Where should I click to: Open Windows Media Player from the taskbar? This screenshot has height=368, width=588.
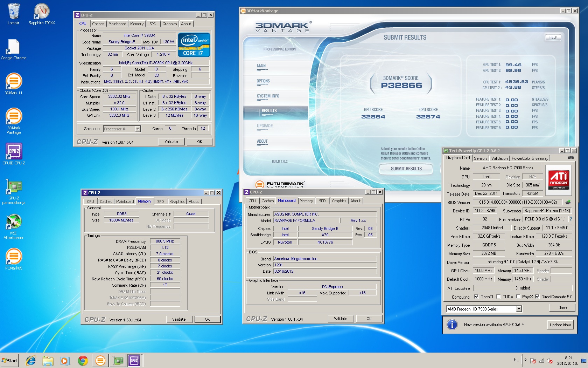pos(65,360)
